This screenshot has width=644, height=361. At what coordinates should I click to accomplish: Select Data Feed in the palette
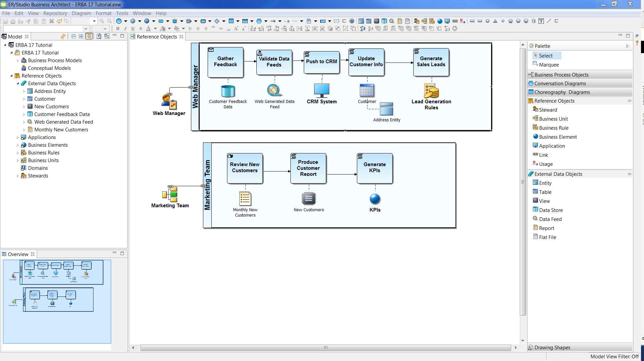click(550, 219)
